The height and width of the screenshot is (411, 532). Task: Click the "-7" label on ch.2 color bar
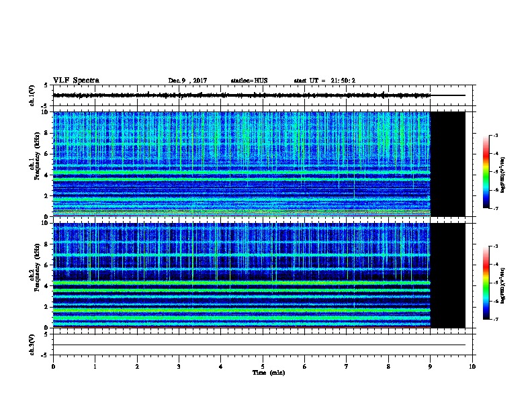point(495,320)
